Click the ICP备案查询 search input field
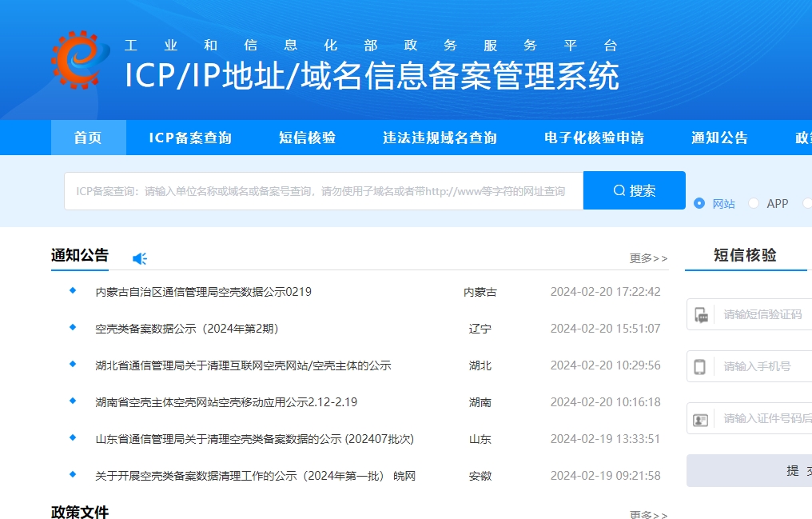Viewport: 812px width, 519px height. point(320,190)
